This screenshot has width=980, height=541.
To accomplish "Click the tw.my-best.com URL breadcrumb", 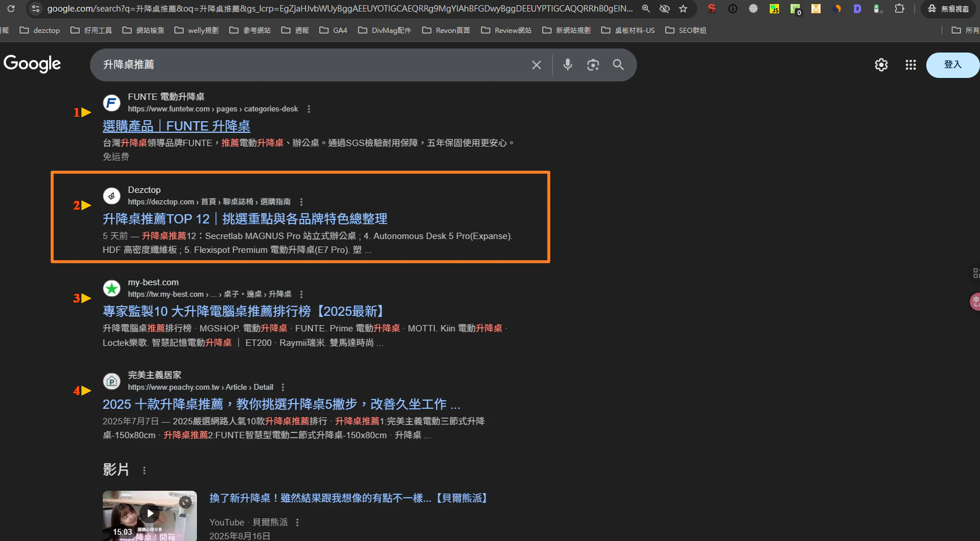I will point(210,294).
